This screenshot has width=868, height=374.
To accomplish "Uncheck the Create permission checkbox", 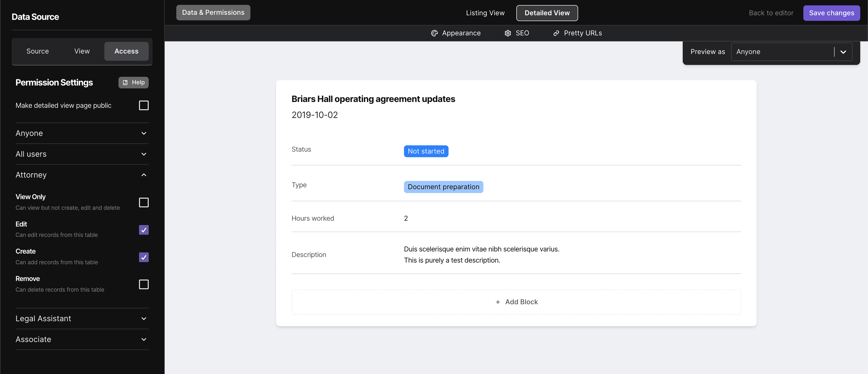I will click(x=144, y=257).
